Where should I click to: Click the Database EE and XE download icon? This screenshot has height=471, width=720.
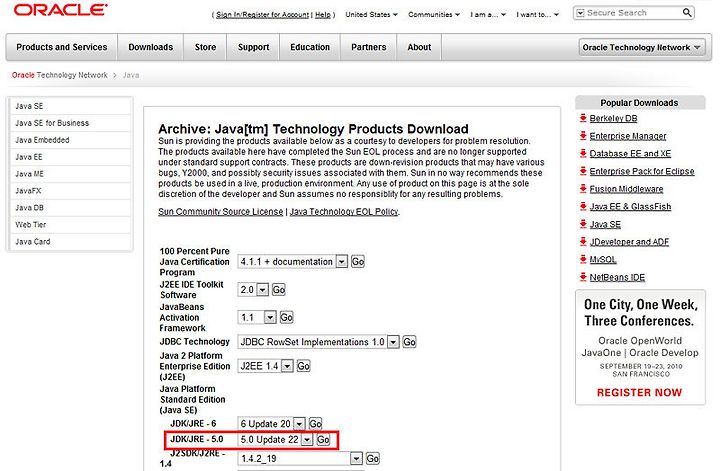coord(583,153)
